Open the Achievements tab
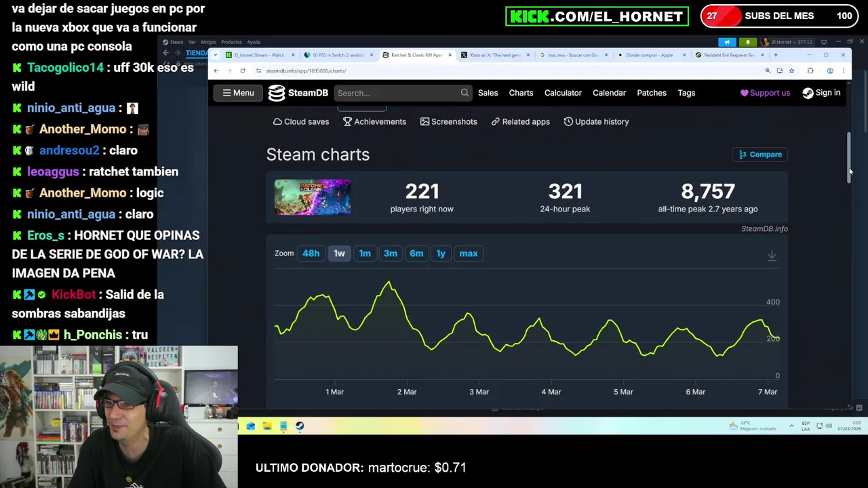This screenshot has height=488, width=868. [x=374, y=121]
